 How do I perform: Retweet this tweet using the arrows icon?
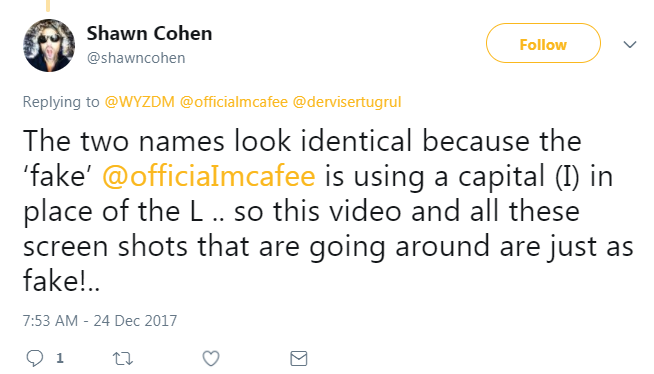click(123, 359)
